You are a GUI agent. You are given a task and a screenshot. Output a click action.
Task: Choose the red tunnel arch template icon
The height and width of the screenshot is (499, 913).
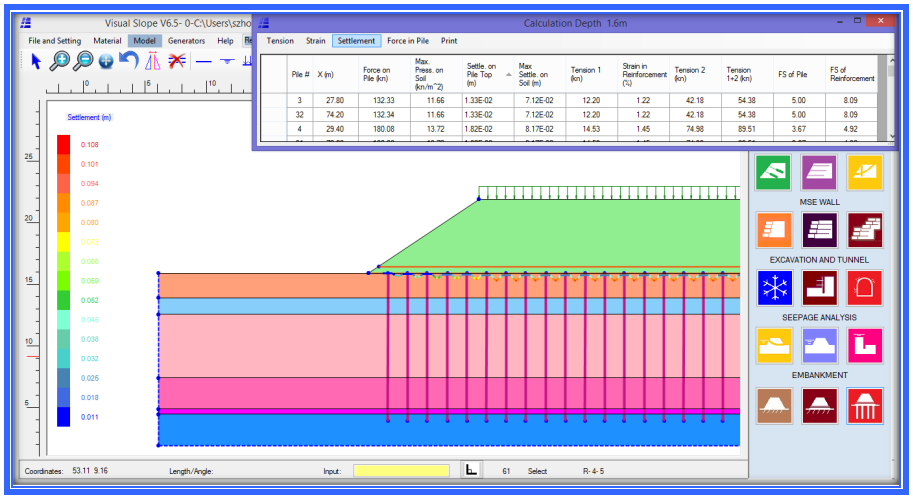click(x=864, y=288)
